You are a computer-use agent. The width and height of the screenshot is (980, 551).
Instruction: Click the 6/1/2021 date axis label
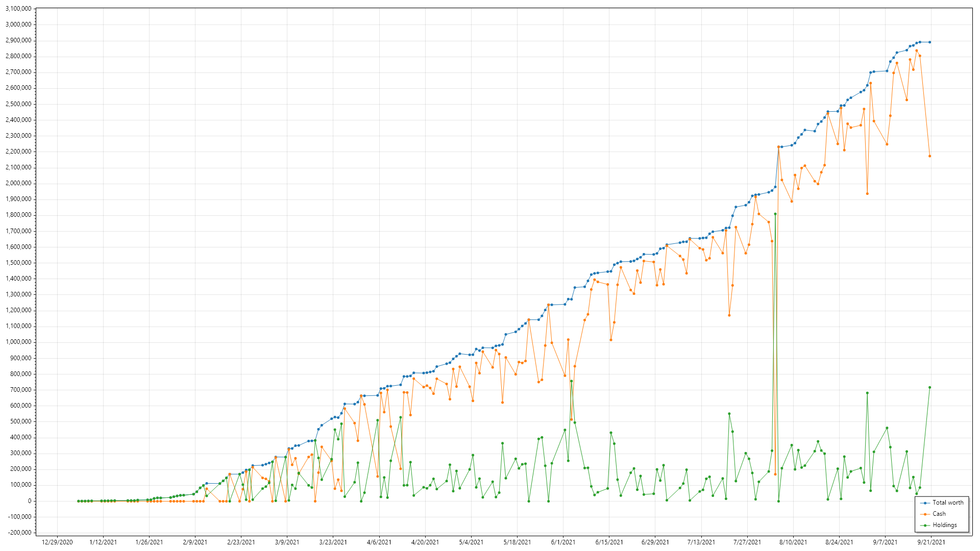tap(563, 542)
